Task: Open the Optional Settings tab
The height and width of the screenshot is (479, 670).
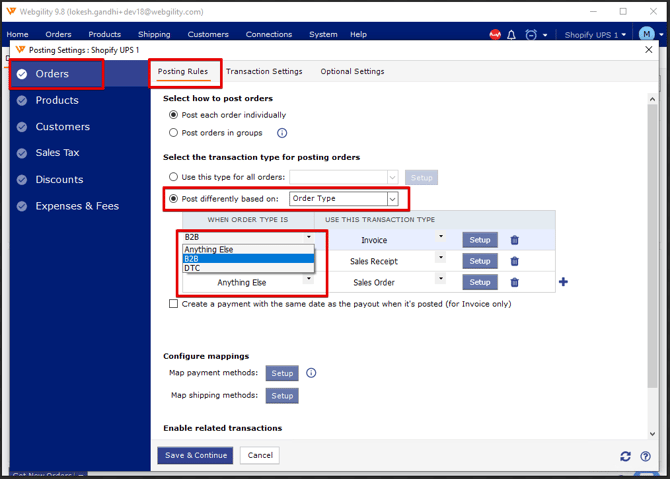Action: [352, 72]
